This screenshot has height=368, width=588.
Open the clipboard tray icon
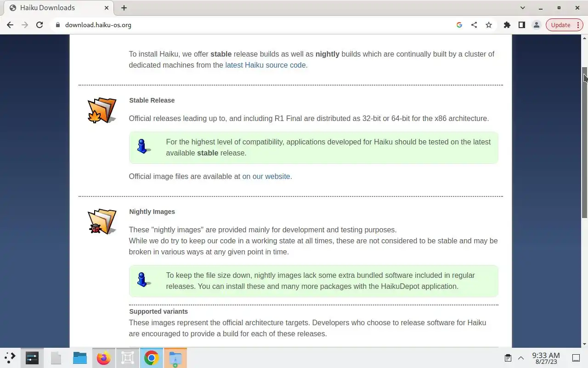(x=508, y=358)
